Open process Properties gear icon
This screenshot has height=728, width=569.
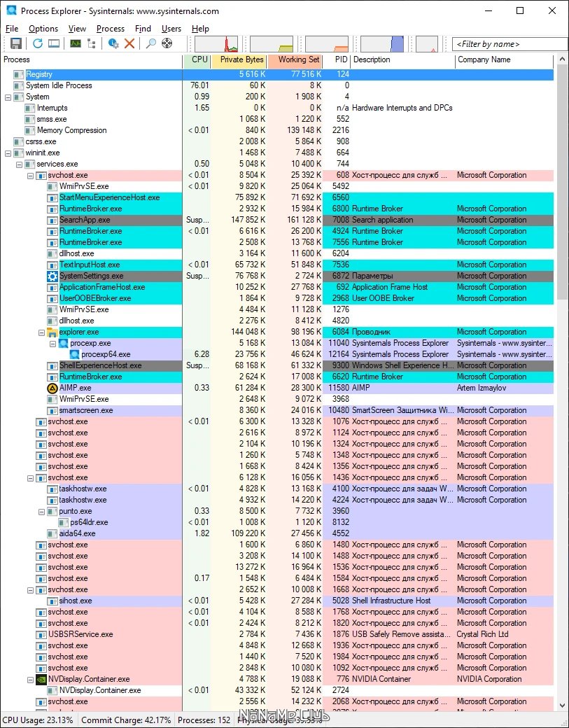(x=113, y=43)
